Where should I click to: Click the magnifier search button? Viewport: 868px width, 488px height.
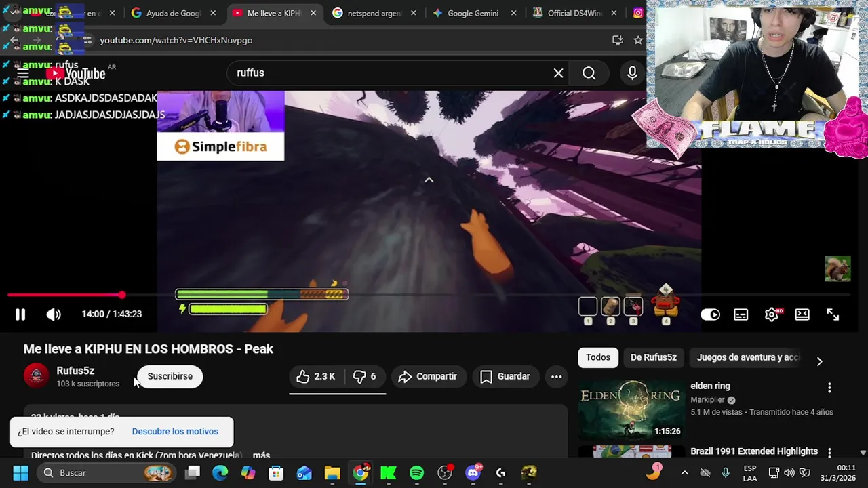pos(589,73)
